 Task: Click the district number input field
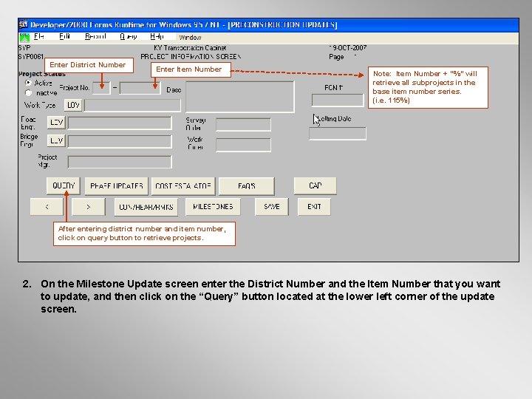101,88
